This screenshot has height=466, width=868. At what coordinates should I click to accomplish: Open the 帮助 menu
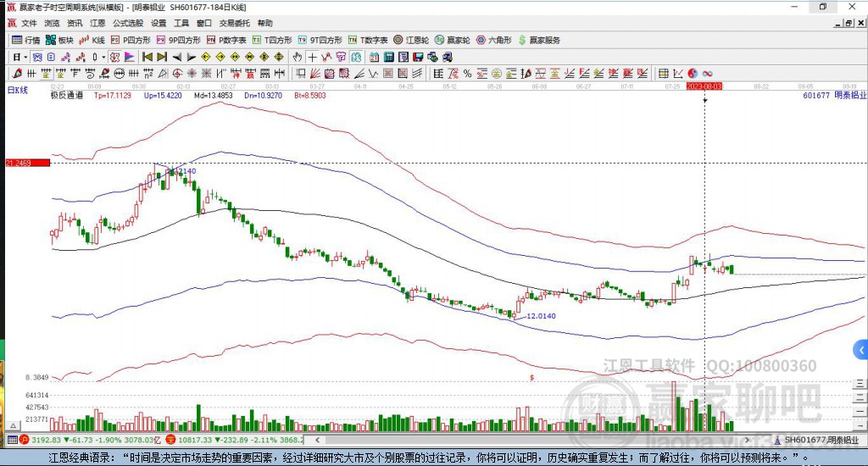tap(265, 23)
